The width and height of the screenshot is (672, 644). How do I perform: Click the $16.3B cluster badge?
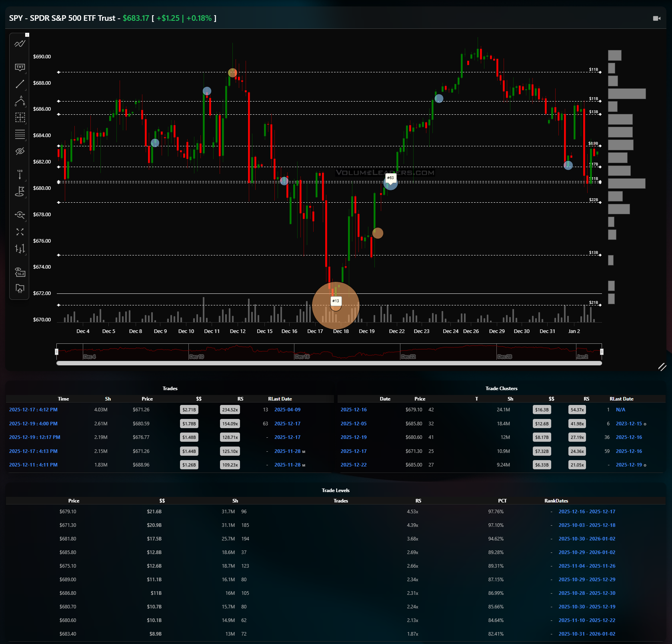pos(542,410)
